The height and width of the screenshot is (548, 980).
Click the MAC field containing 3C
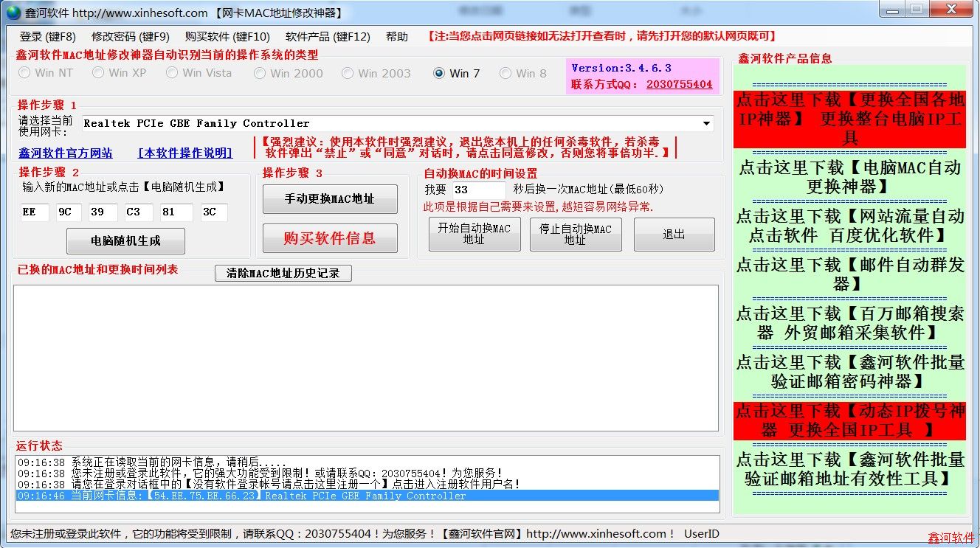click(214, 212)
